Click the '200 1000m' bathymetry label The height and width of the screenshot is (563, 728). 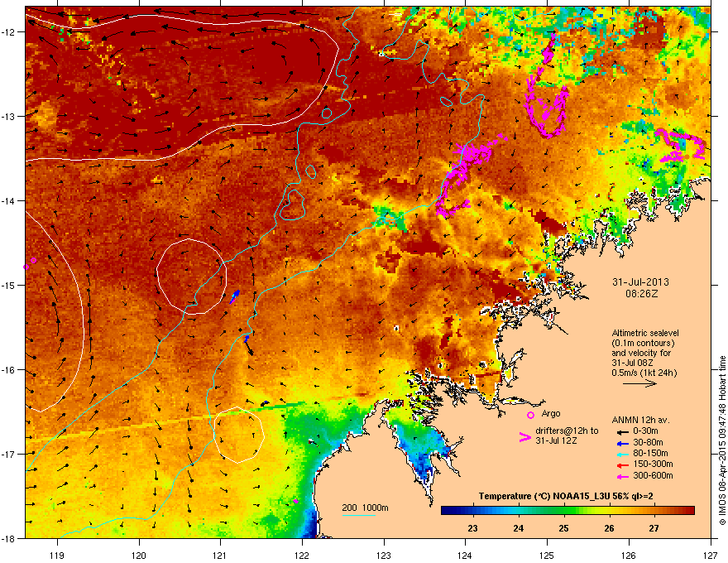tap(365, 508)
